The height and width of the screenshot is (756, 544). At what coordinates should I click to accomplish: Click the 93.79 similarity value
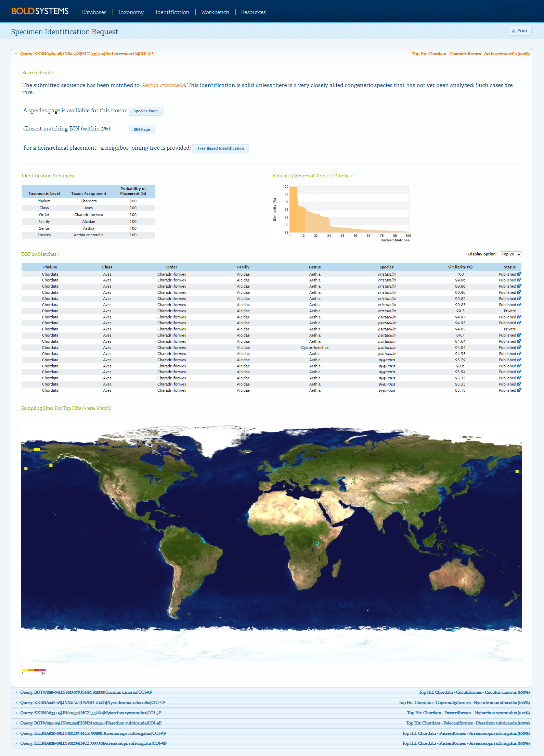[460, 360]
